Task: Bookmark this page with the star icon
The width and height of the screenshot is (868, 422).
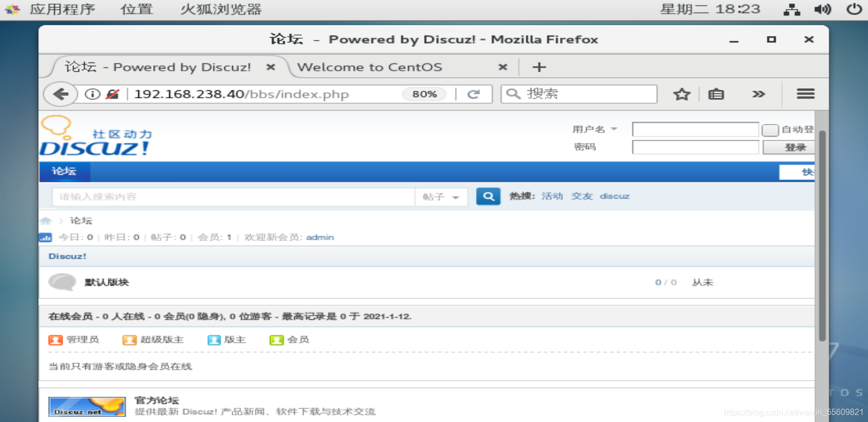Action: point(682,94)
